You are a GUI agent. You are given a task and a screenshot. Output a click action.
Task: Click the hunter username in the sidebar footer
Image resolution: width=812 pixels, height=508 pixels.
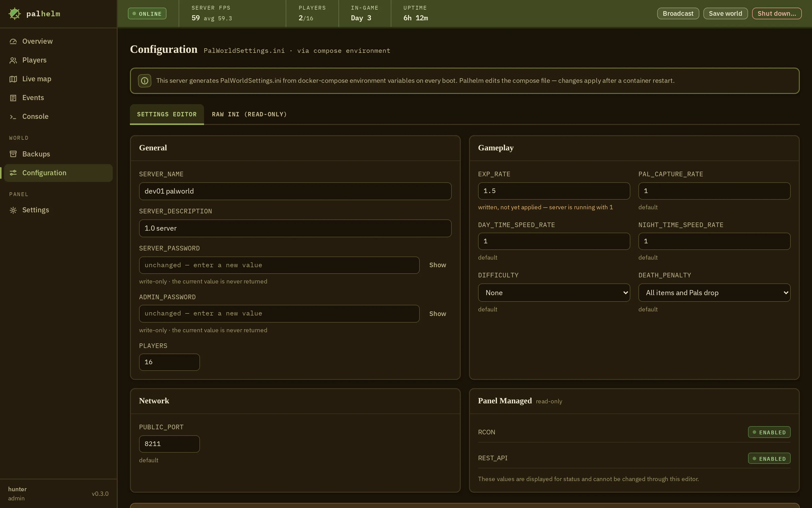click(18, 489)
